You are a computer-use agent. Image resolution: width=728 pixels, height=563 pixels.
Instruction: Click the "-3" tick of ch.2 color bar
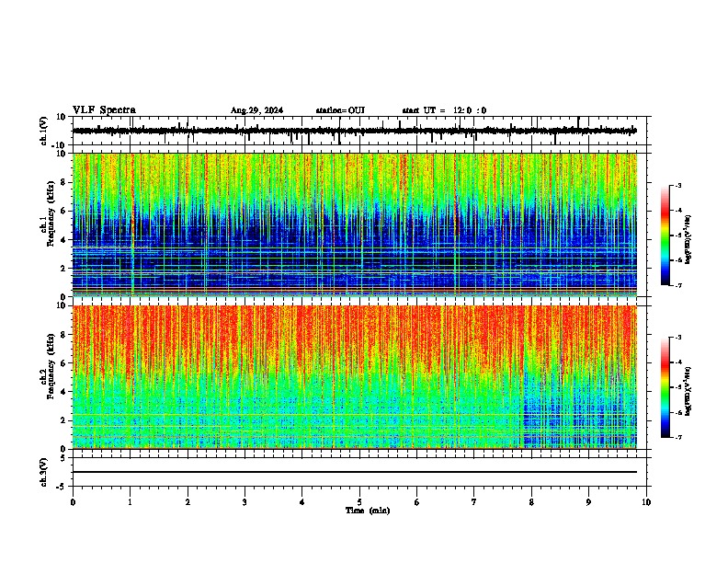pyautogui.click(x=678, y=338)
